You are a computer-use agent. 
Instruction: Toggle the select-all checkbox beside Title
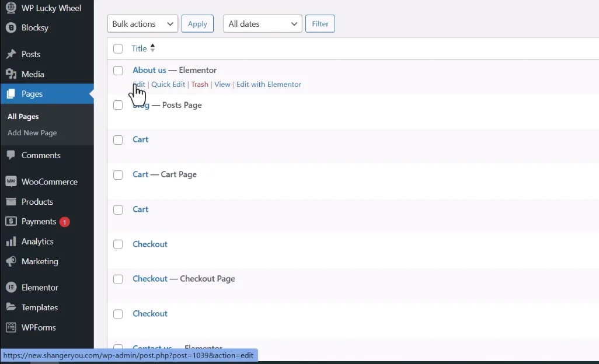[118, 49]
